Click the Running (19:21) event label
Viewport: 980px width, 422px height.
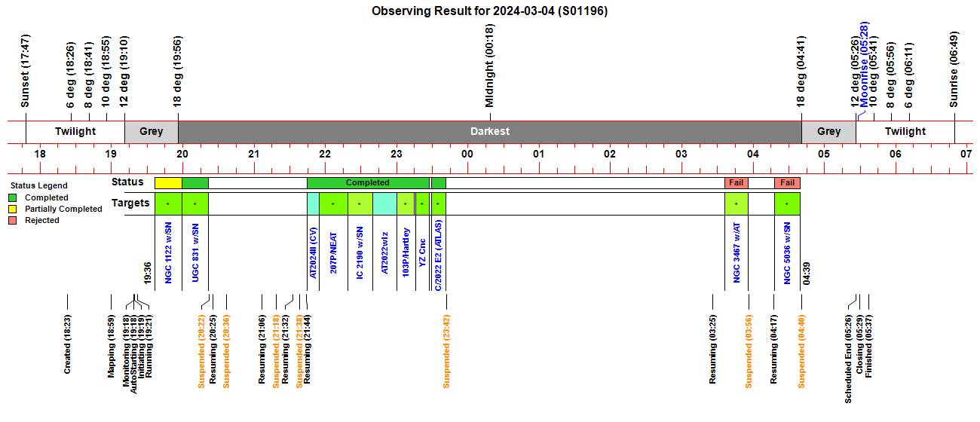point(149,345)
